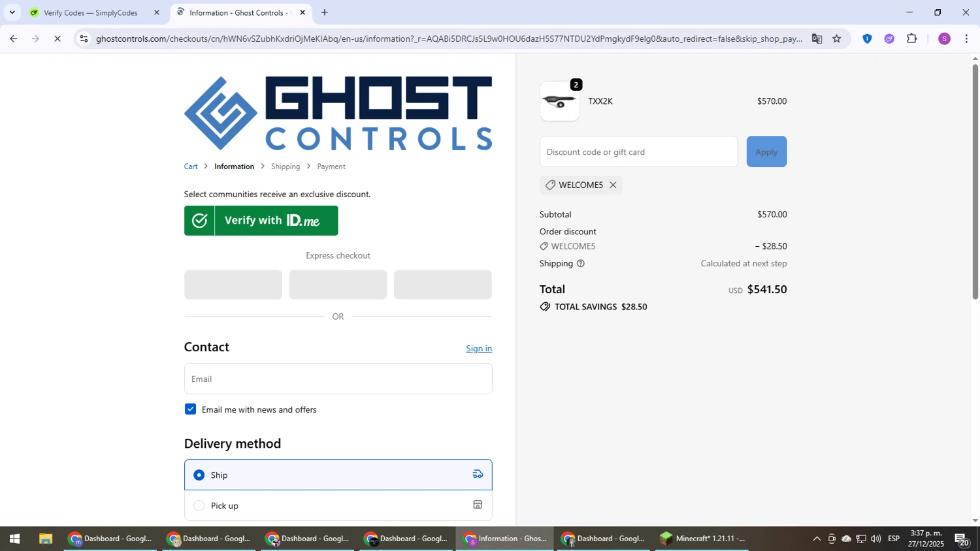Click the store pickup icon
The height and width of the screenshot is (551, 980).
(x=478, y=505)
